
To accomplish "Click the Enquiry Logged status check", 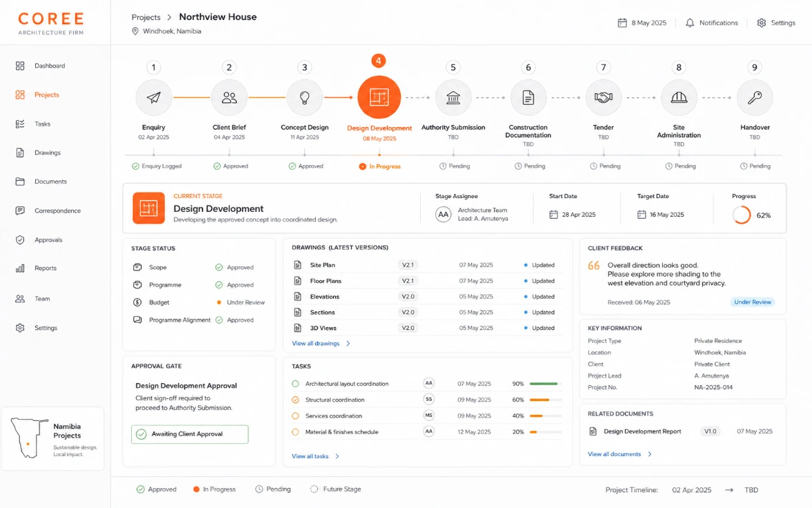I will click(135, 166).
